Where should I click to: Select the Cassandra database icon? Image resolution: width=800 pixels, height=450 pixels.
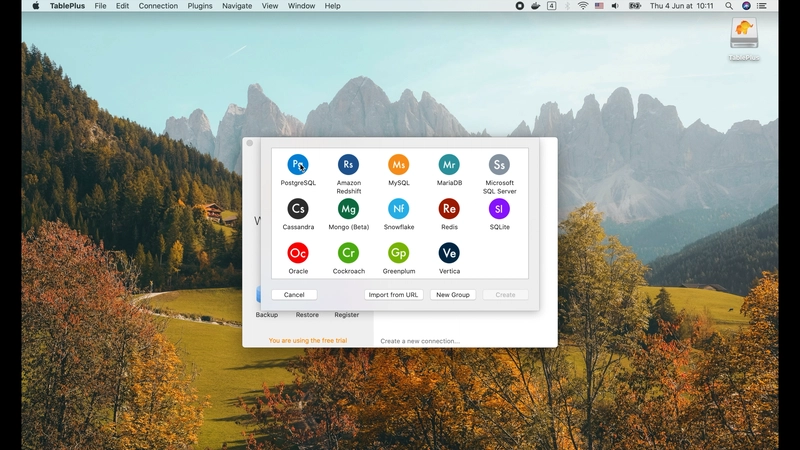click(298, 209)
